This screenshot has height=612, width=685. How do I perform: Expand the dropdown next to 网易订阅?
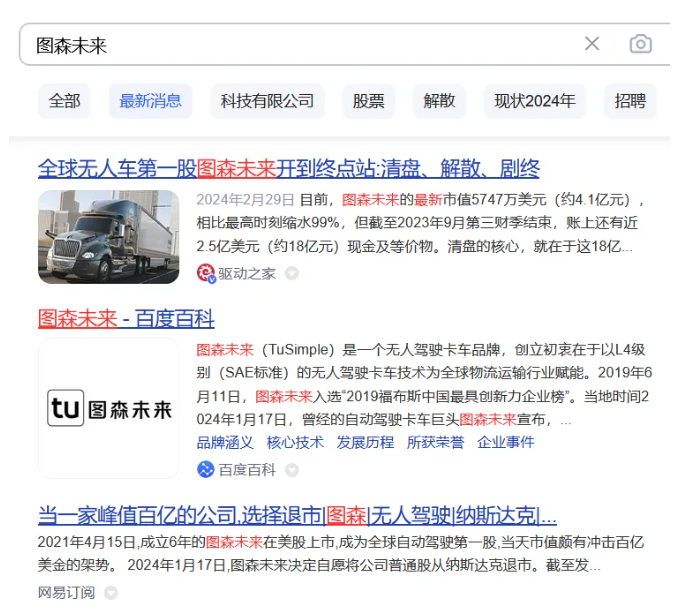pyautogui.click(x=111, y=593)
